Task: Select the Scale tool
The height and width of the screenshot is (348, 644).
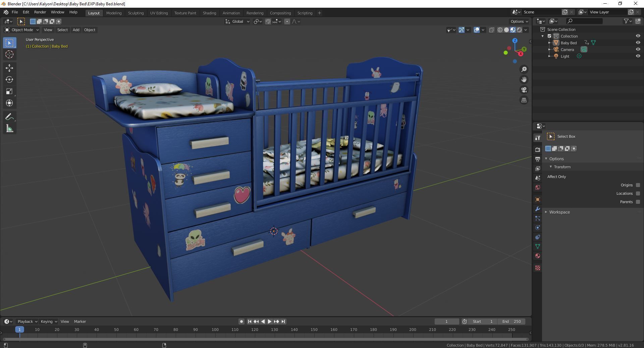Action: 9,91
